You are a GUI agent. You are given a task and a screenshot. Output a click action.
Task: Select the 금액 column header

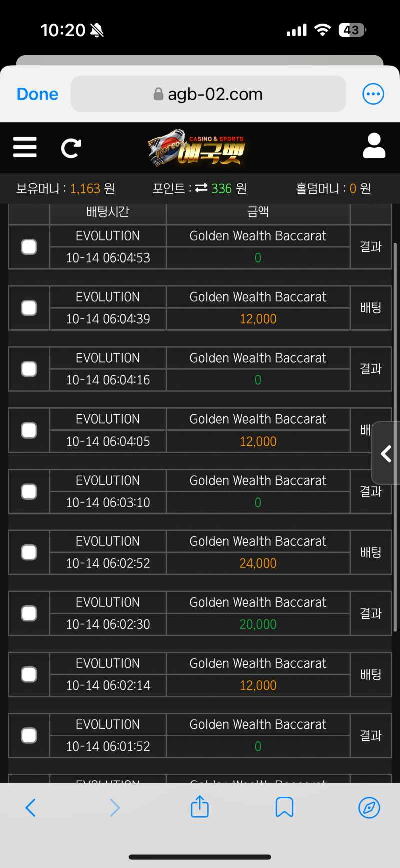[x=258, y=212]
